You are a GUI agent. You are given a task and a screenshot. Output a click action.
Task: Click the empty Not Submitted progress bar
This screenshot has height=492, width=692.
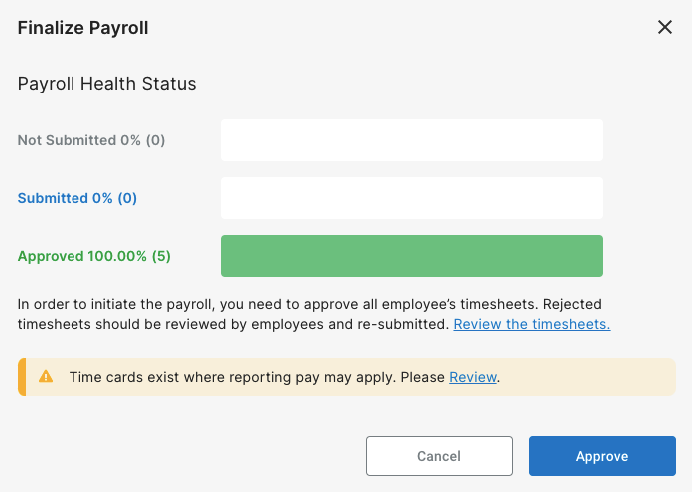click(412, 140)
